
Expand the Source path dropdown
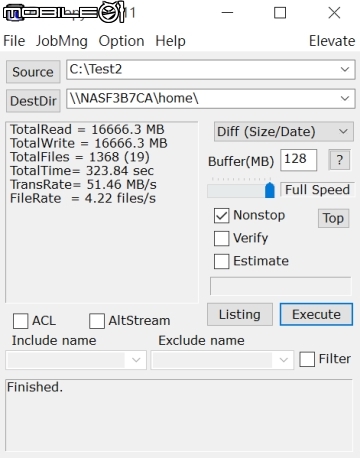click(x=345, y=69)
